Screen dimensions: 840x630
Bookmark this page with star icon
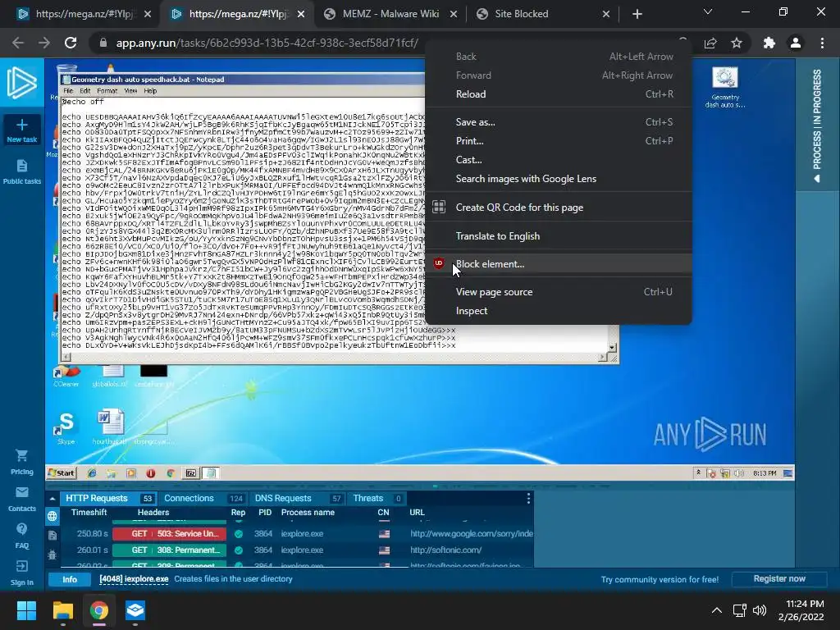[x=737, y=43]
